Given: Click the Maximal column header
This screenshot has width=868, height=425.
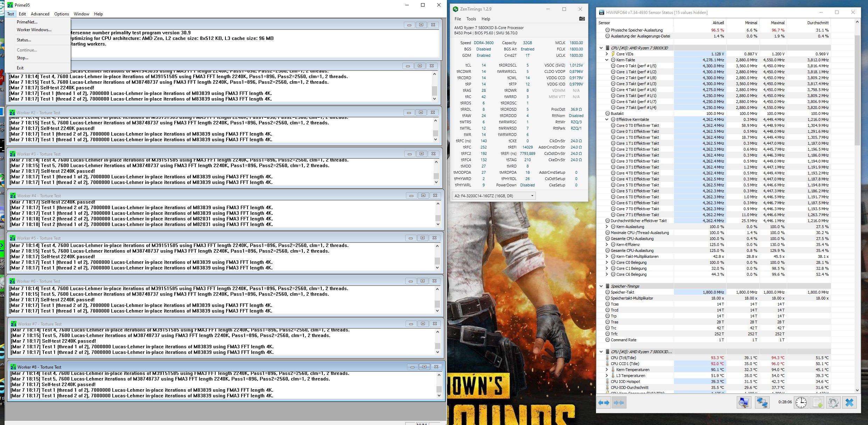Looking at the screenshot, I should [777, 23].
